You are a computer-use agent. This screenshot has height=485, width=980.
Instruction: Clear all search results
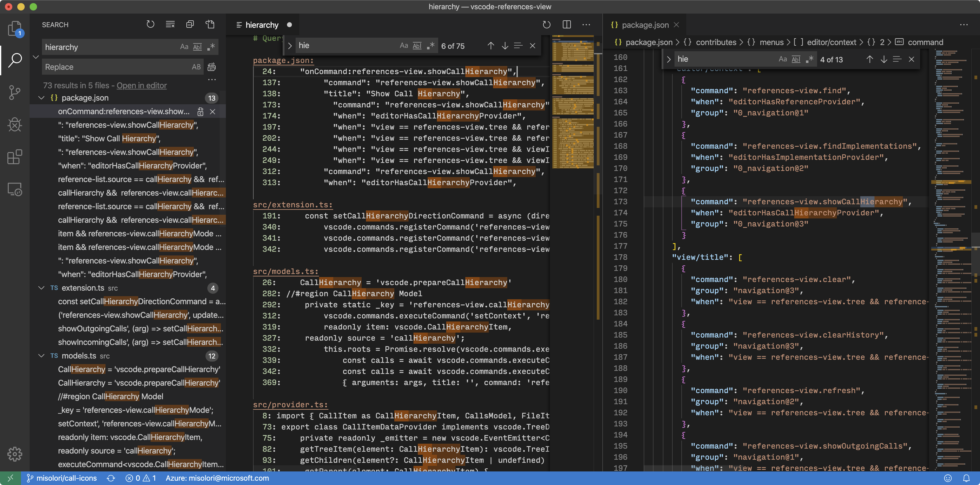point(170,24)
